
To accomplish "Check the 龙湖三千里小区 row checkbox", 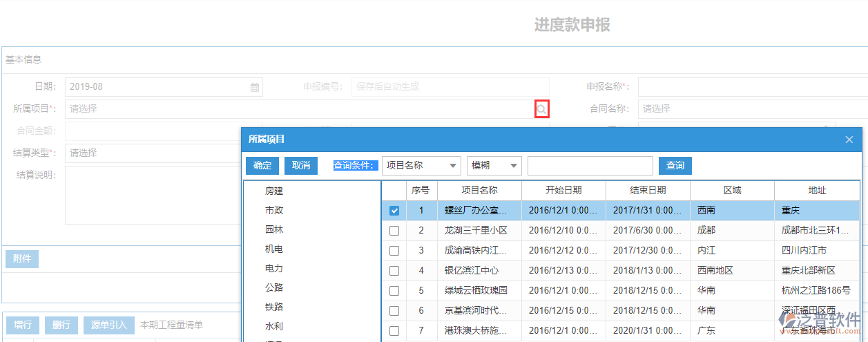I will coord(394,231).
